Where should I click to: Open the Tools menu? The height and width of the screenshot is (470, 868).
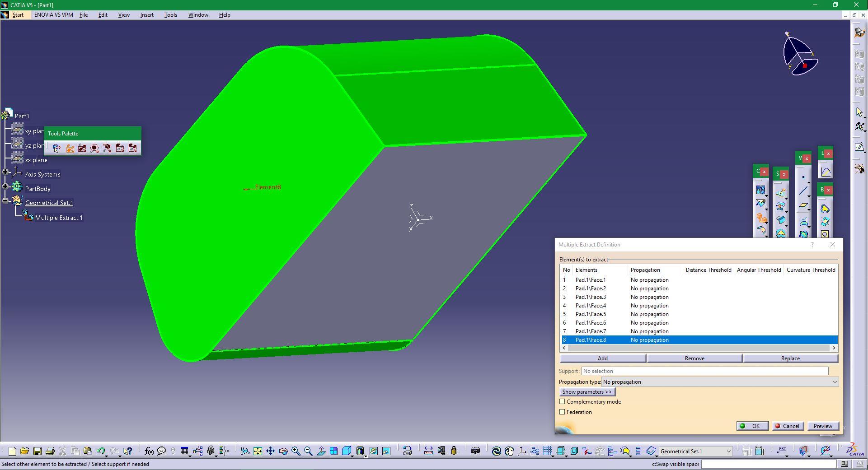170,14
